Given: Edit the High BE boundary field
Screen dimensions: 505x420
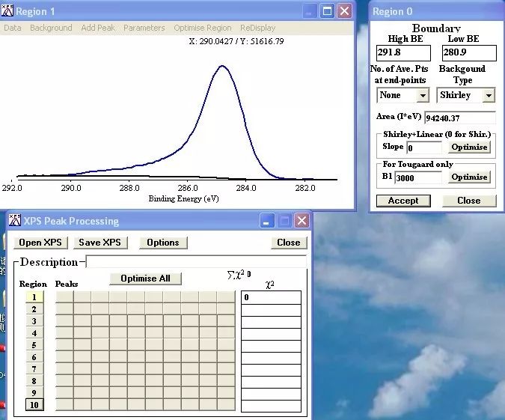Looking at the screenshot, I should [403, 53].
